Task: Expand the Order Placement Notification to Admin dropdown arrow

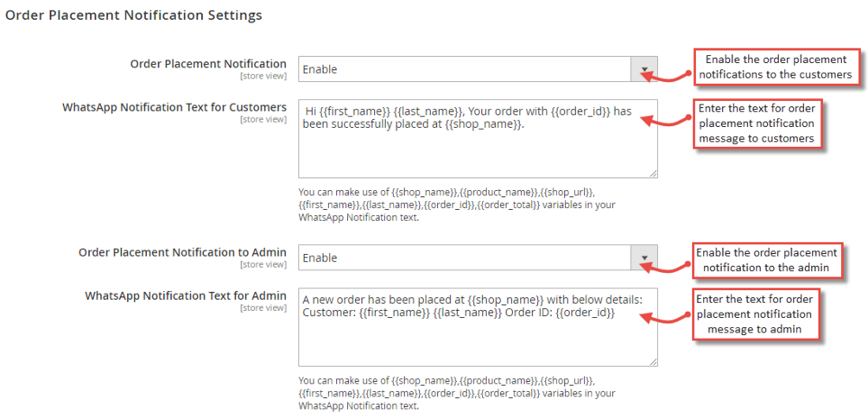Action: [x=644, y=258]
